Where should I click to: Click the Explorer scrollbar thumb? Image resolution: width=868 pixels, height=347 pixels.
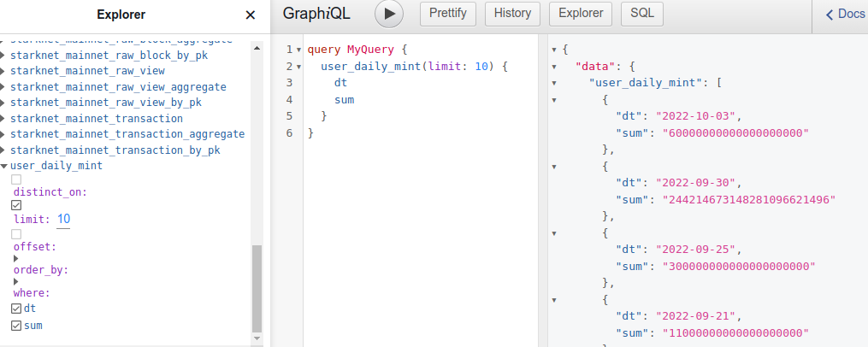click(257, 288)
